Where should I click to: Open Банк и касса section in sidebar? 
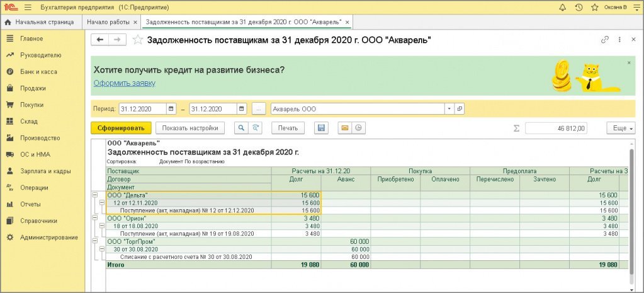pyautogui.click(x=38, y=72)
